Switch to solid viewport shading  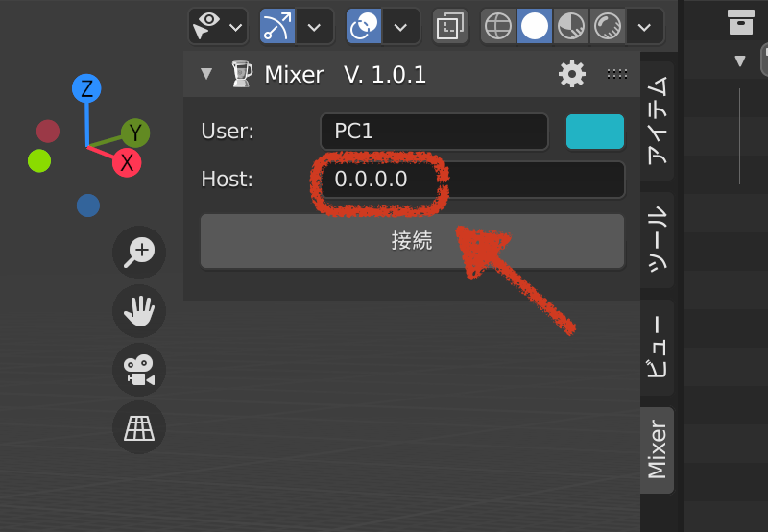click(x=535, y=26)
